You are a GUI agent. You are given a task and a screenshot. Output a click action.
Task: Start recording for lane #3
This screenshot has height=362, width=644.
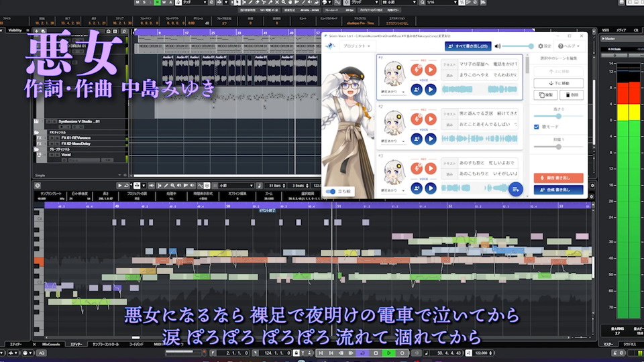pyautogui.click(x=417, y=168)
